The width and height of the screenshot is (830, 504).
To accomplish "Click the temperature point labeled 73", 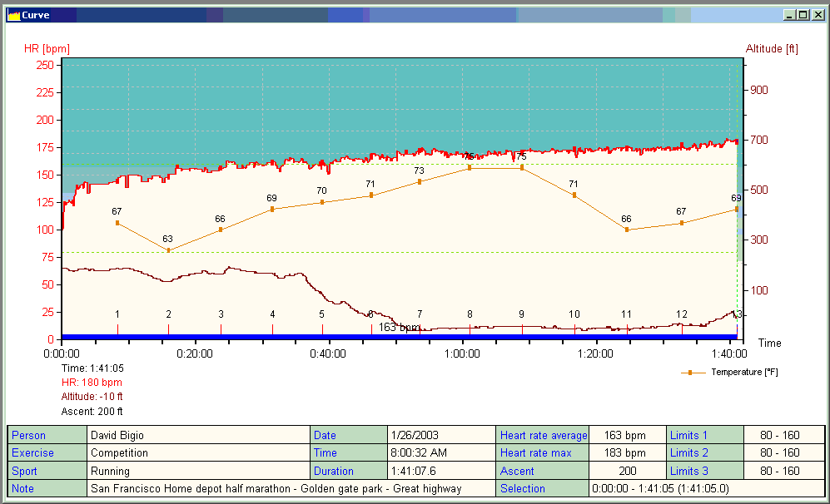I will (x=419, y=181).
